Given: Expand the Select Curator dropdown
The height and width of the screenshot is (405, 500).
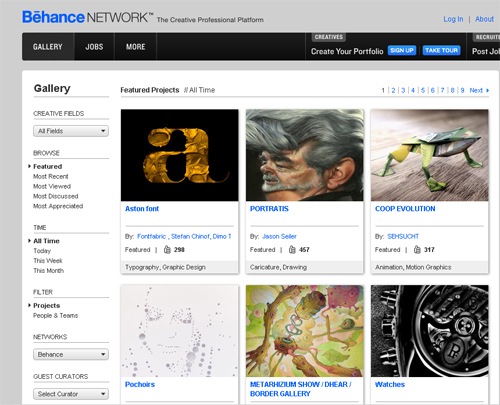Looking at the screenshot, I should tap(71, 394).
